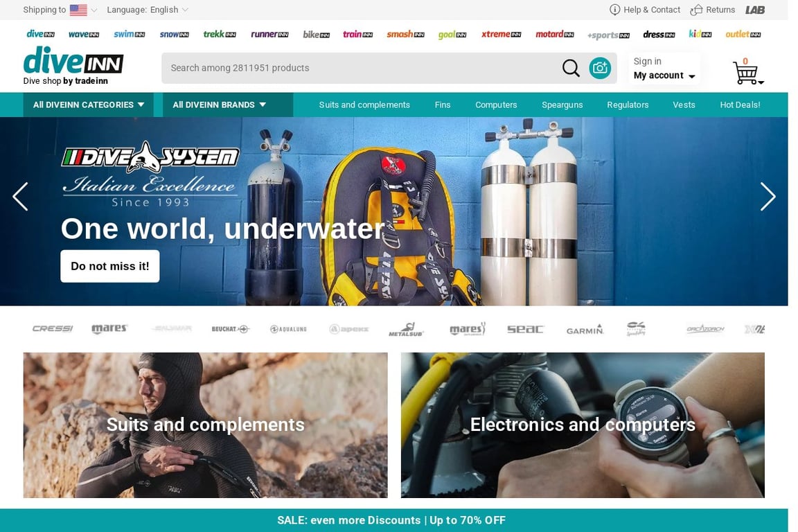Click Aqualung brand logo
Screen dimensions: 798x532
tap(289, 329)
